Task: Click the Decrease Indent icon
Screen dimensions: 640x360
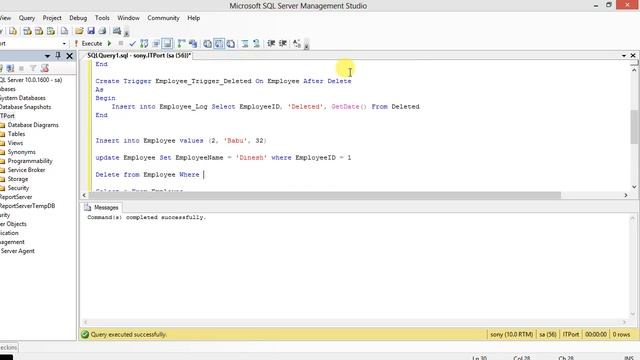Action: pyautogui.click(x=271, y=43)
